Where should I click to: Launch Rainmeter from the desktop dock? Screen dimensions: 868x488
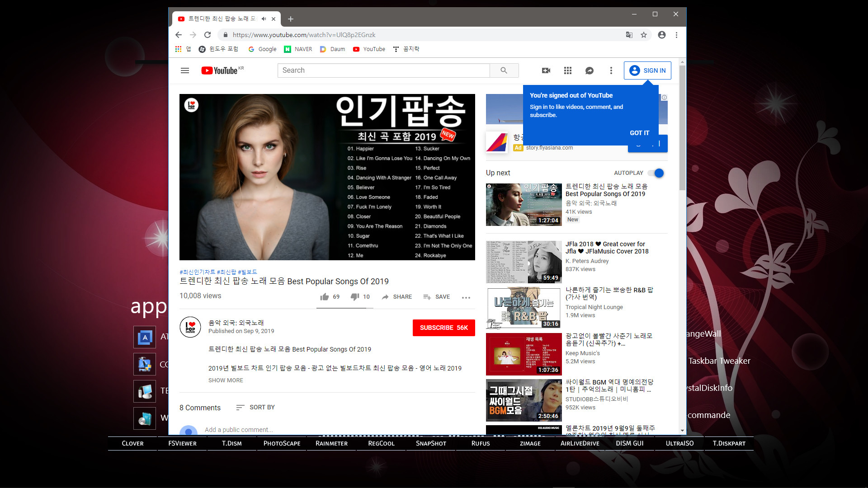point(331,444)
